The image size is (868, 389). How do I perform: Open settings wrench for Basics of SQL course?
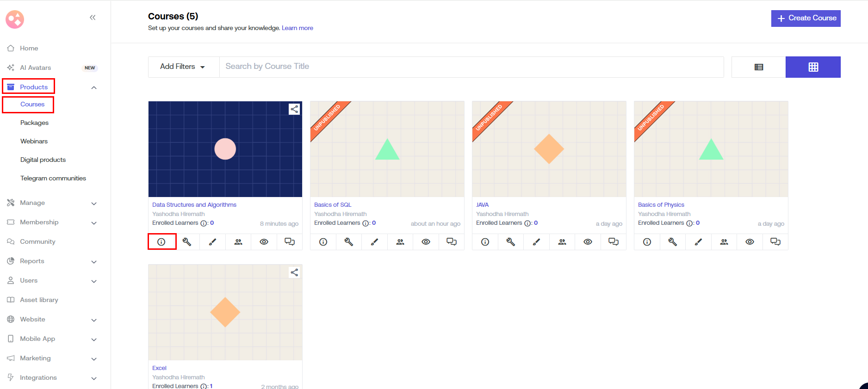click(x=349, y=242)
